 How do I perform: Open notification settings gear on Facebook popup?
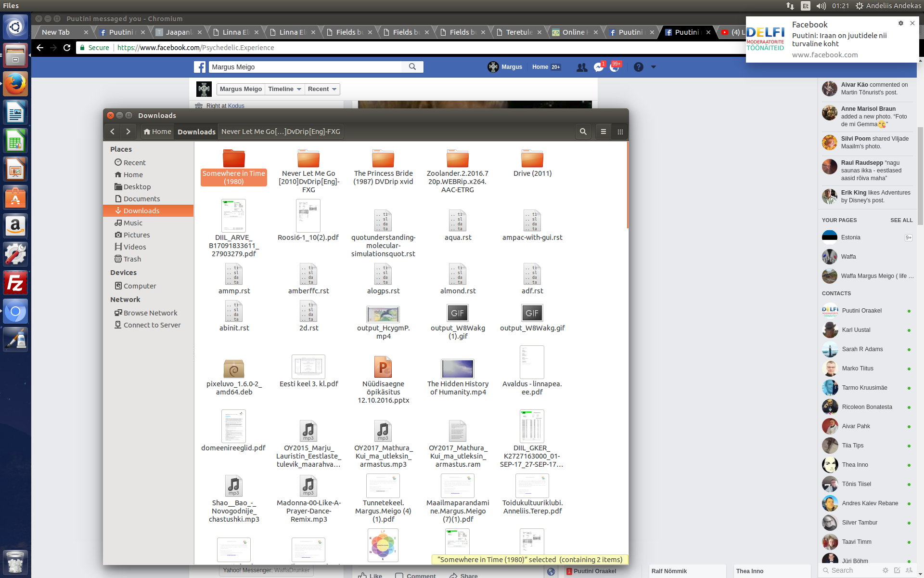point(900,23)
